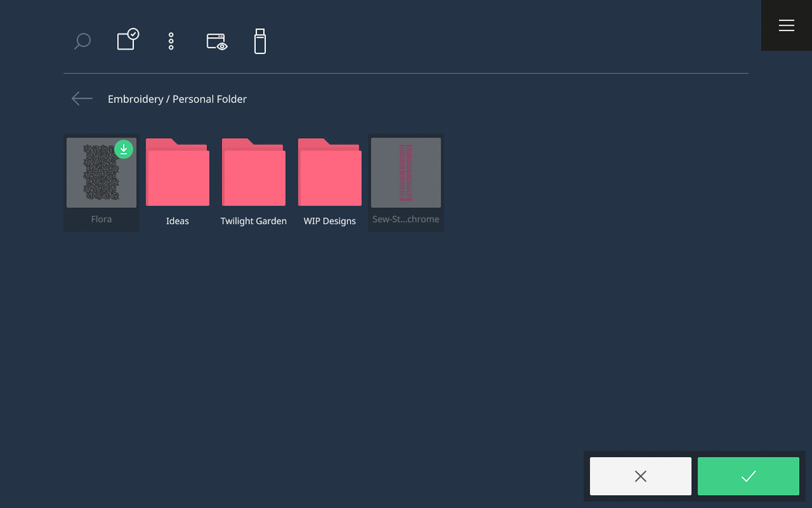Click the WIP Designs folder name text
812x508 pixels.
330,221
